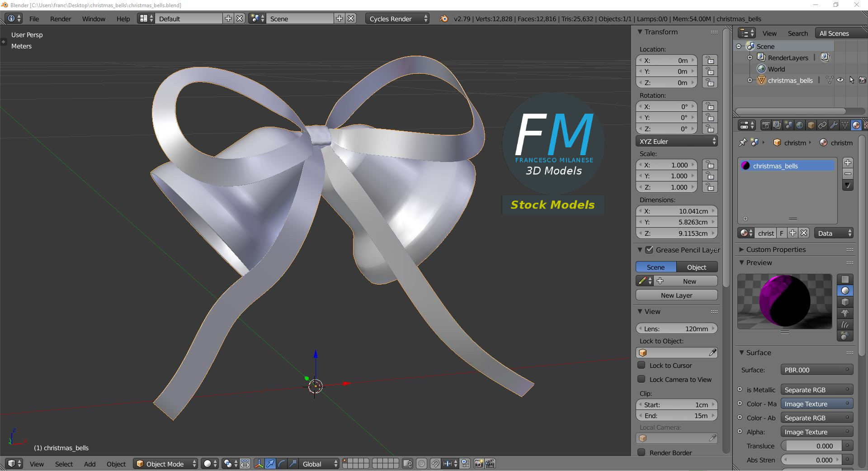The image size is (868, 471).
Task: Open the material link Data dropdown
Action: [x=834, y=233]
